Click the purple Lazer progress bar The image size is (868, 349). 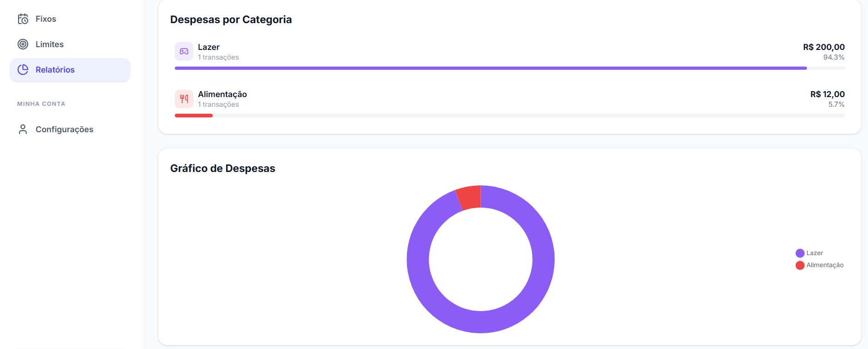491,68
